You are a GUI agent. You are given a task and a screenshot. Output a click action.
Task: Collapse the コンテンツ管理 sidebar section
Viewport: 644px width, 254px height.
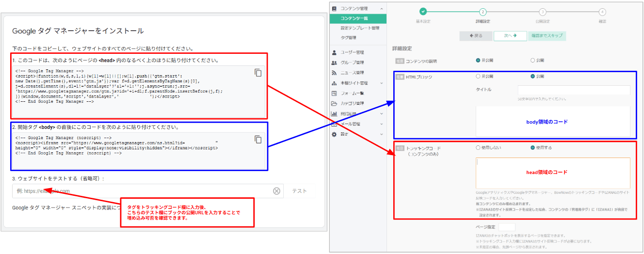[x=381, y=9]
